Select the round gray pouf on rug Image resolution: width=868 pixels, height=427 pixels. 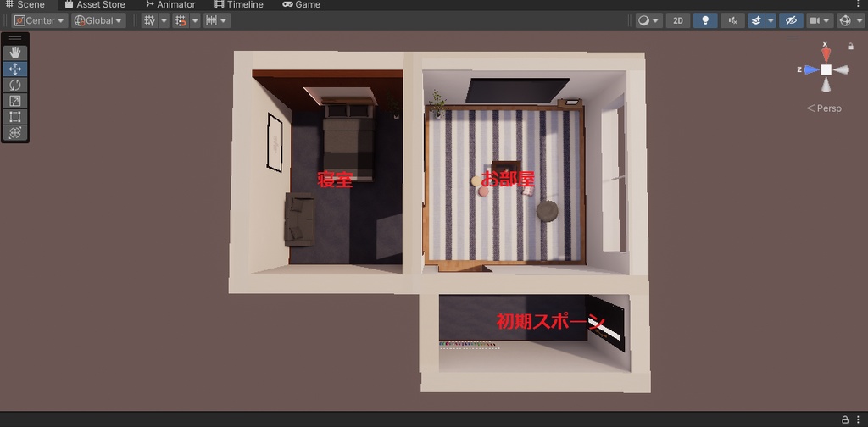point(548,211)
